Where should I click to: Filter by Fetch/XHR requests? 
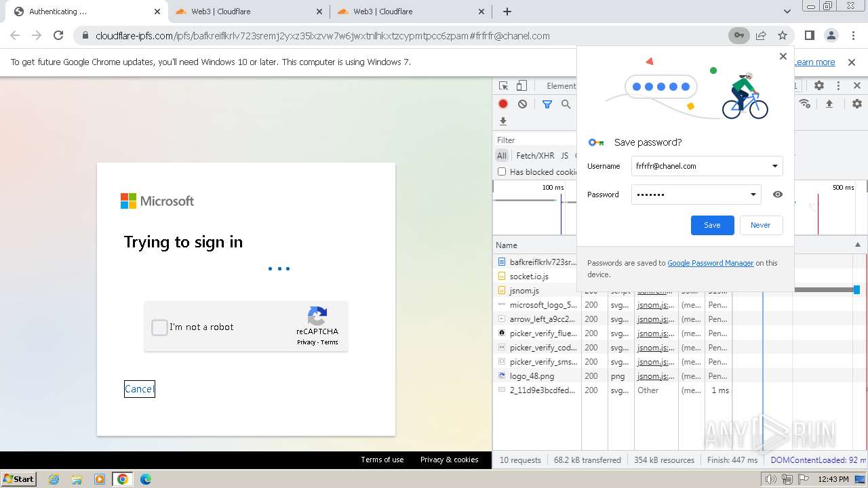click(x=535, y=155)
